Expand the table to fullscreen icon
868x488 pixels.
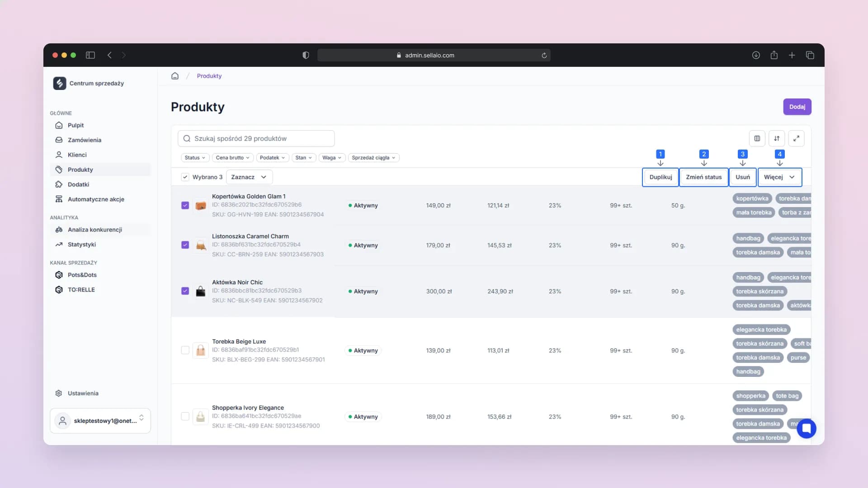[x=797, y=138]
